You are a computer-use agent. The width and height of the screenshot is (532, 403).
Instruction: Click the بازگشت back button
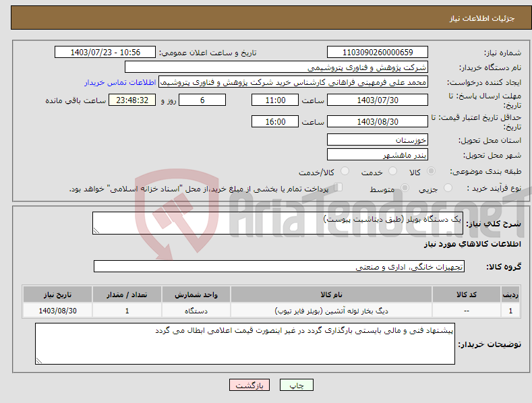click(249, 385)
